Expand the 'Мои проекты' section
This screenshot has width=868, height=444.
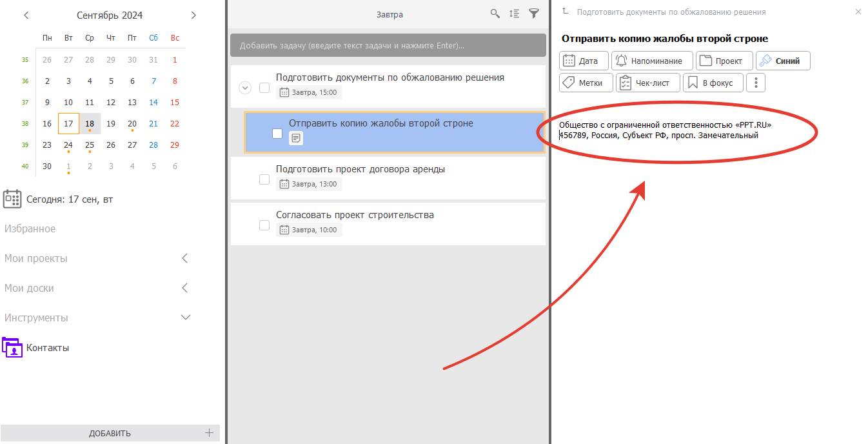pyautogui.click(x=184, y=258)
